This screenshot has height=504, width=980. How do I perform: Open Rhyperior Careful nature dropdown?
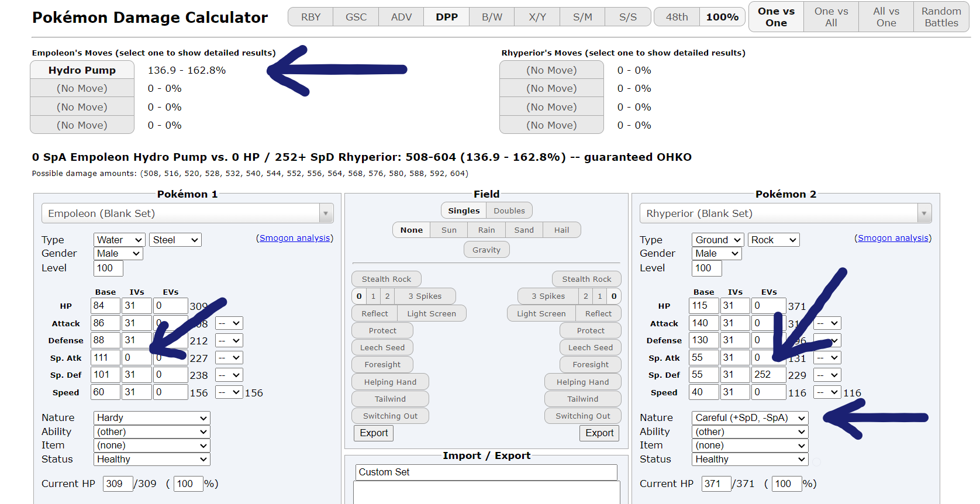[750, 417]
